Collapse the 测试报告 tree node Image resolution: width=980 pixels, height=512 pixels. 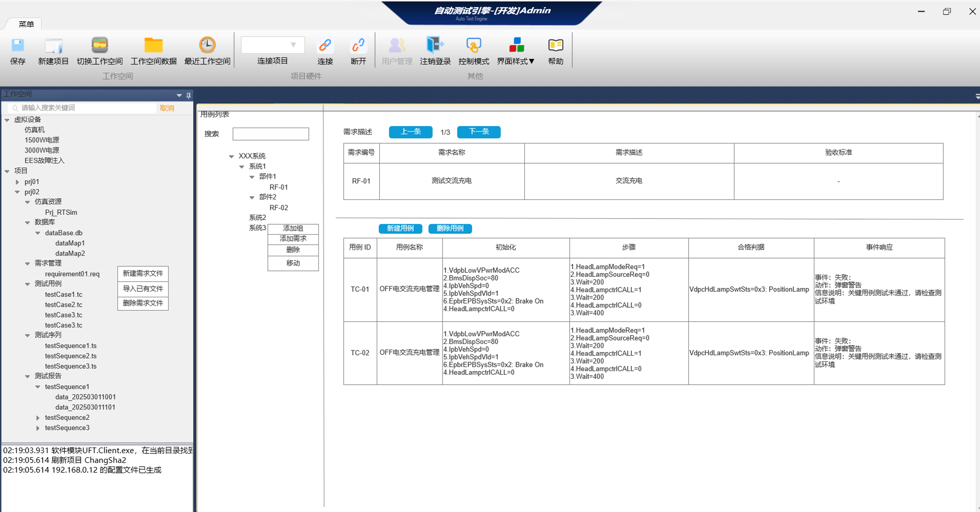pyautogui.click(x=27, y=376)
